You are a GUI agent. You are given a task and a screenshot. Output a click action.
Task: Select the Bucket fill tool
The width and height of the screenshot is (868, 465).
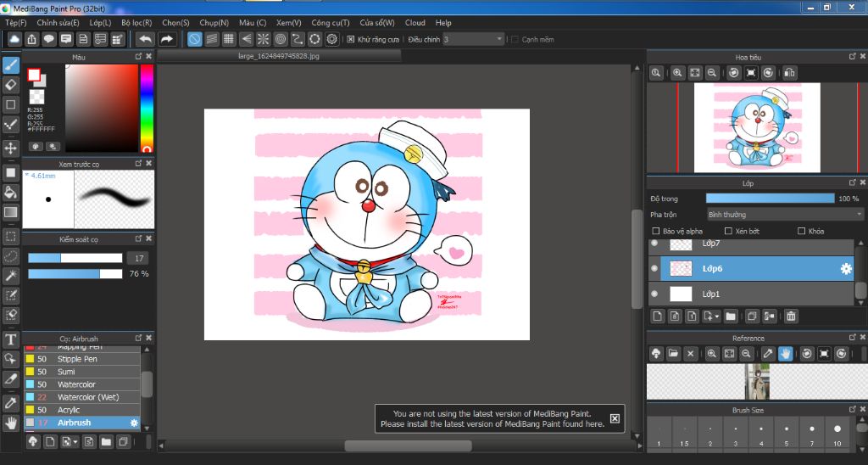click(x=10, y=193)
